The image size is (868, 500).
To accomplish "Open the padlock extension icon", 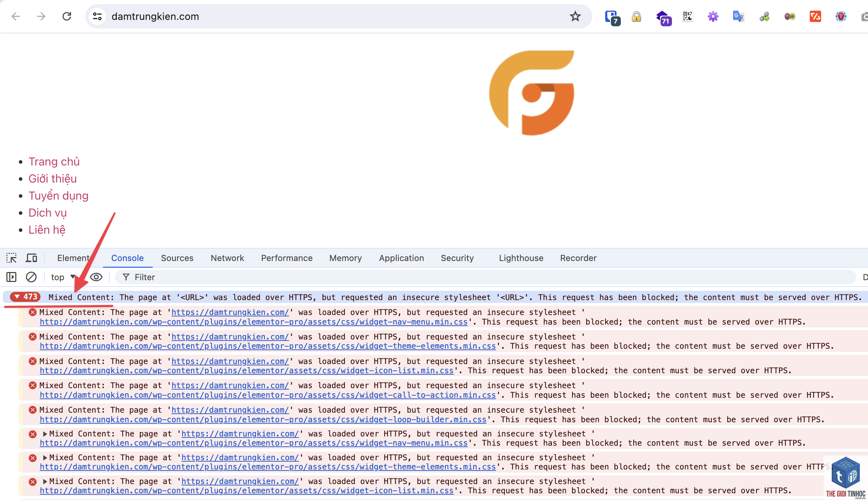I will tap(636, 16).
